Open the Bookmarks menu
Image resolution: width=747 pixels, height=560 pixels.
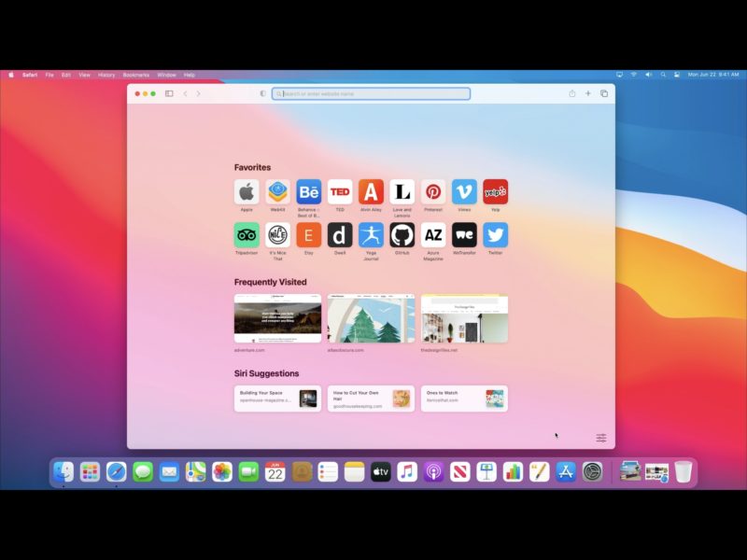(x=135, y=75)
